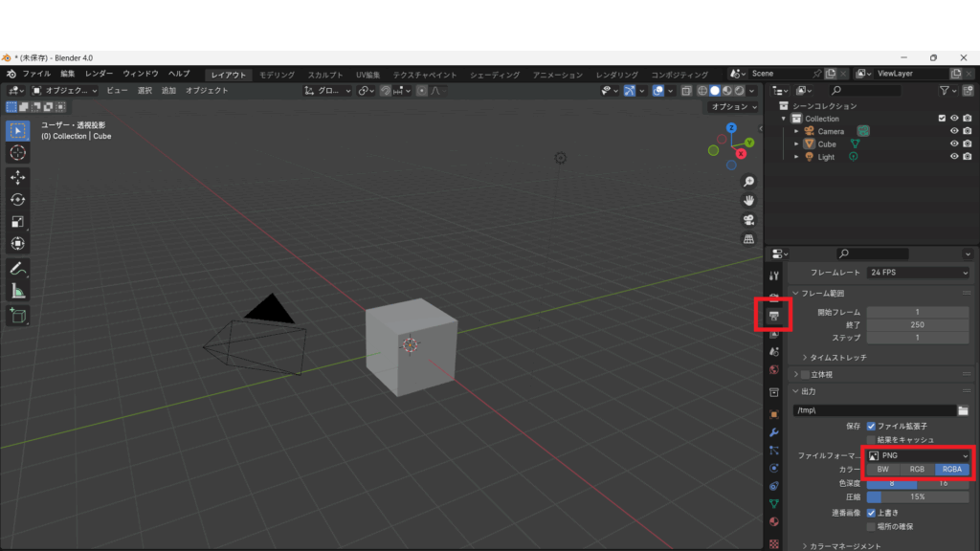Activate the Rotate tool
The image size is (980, 551).
17,200
